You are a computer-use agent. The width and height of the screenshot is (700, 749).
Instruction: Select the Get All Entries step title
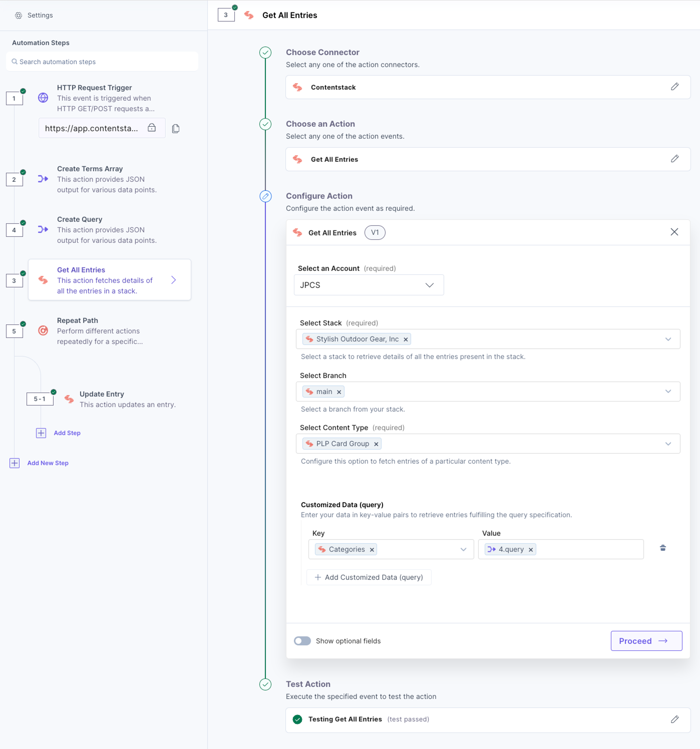pyautogui.click(x=81, y=270)
